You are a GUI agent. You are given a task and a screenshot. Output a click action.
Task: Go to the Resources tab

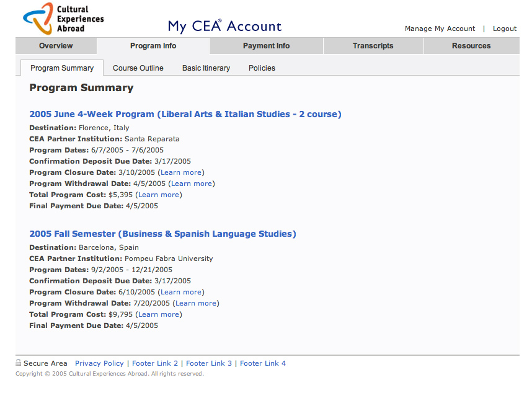point(471,46)
